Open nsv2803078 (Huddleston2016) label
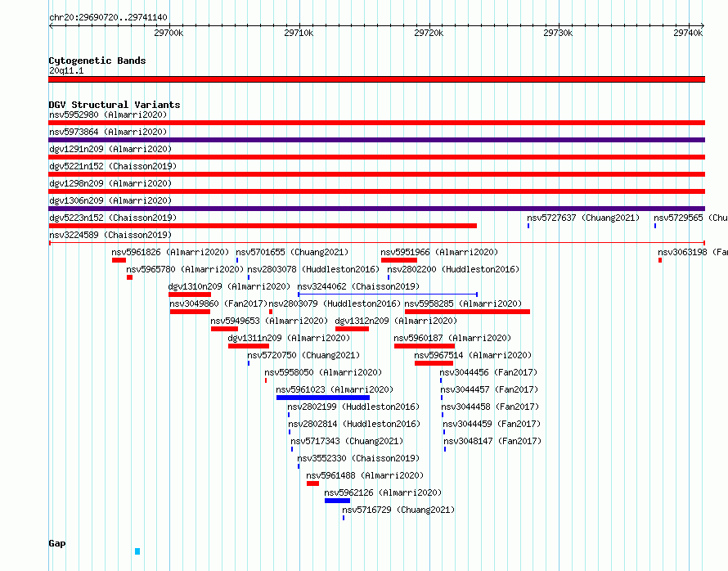 pyautogui.click(x=313, y=269)
